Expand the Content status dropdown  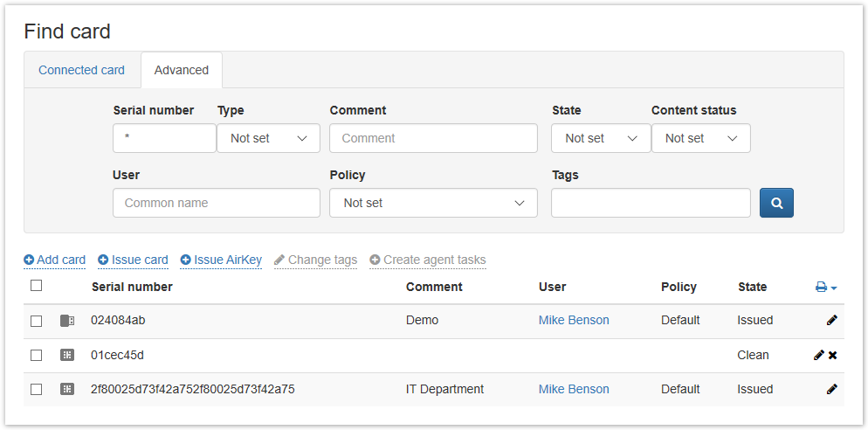coord(700,138)
